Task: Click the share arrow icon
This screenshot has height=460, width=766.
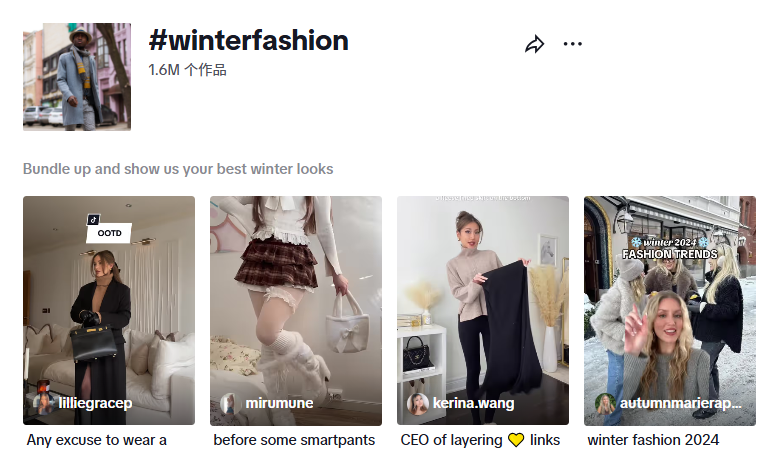Action: point(535,44)
